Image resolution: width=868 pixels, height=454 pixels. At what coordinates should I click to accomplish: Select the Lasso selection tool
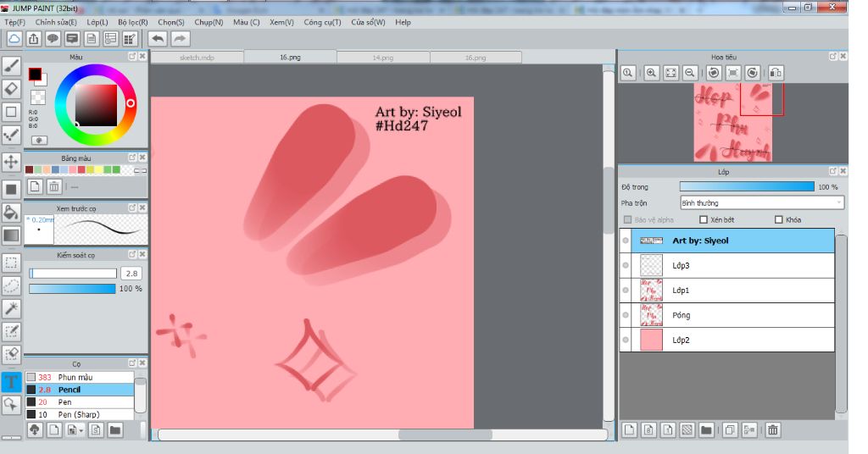click(12, 286)
